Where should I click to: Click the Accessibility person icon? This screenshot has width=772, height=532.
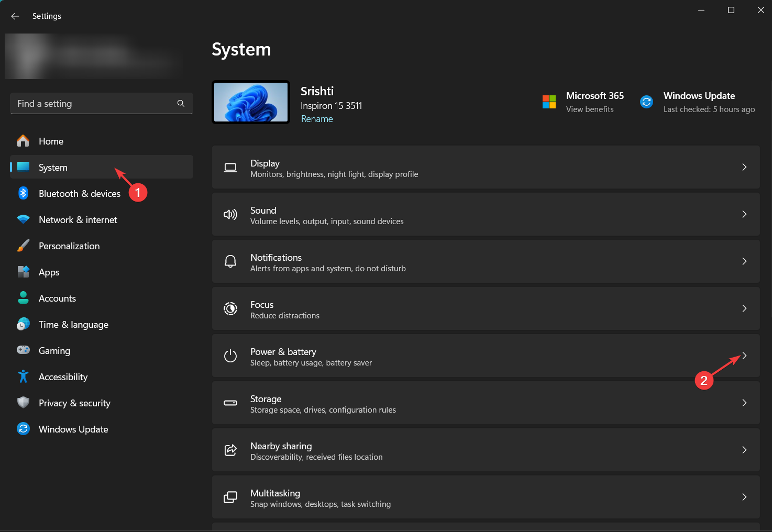pyautogui.click(x=23, y=376)
